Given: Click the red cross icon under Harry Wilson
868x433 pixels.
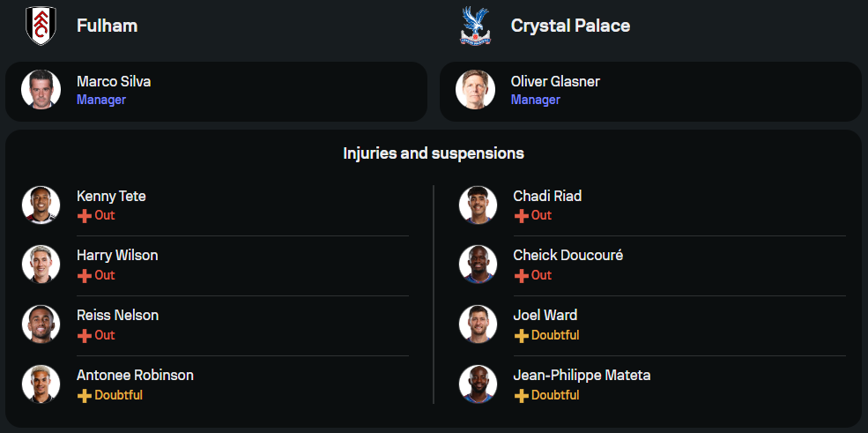Looking at the screenshot, I should [84, 276].
